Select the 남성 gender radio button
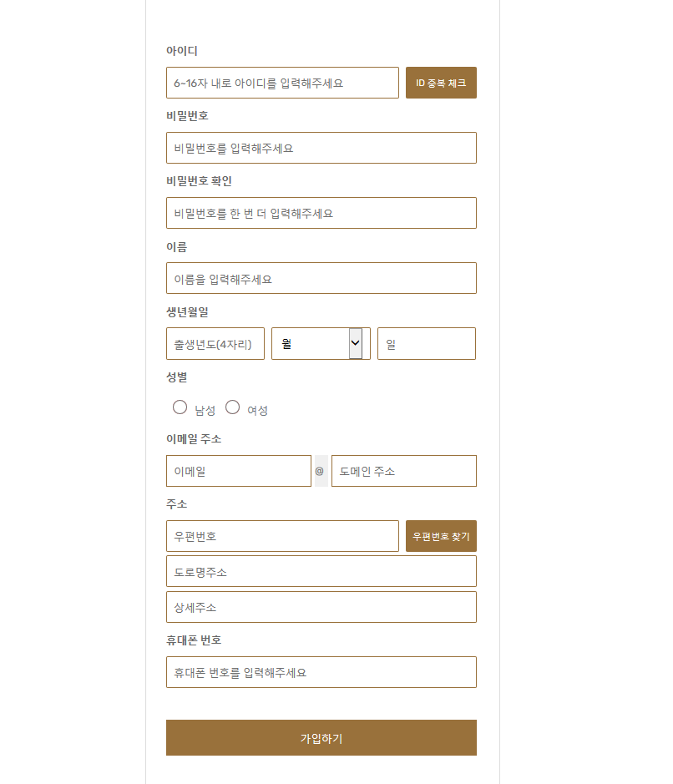Viewport: 673px width, 784px height. click(180, 407)
